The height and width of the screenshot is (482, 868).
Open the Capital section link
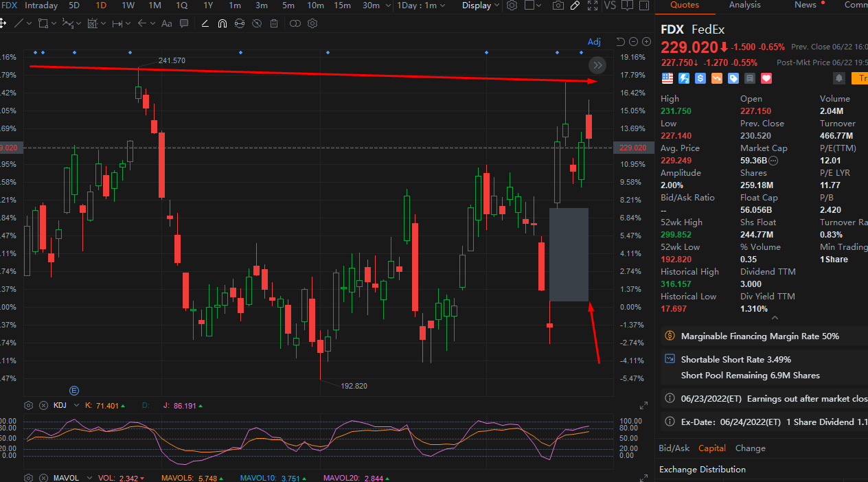(712, 448)
